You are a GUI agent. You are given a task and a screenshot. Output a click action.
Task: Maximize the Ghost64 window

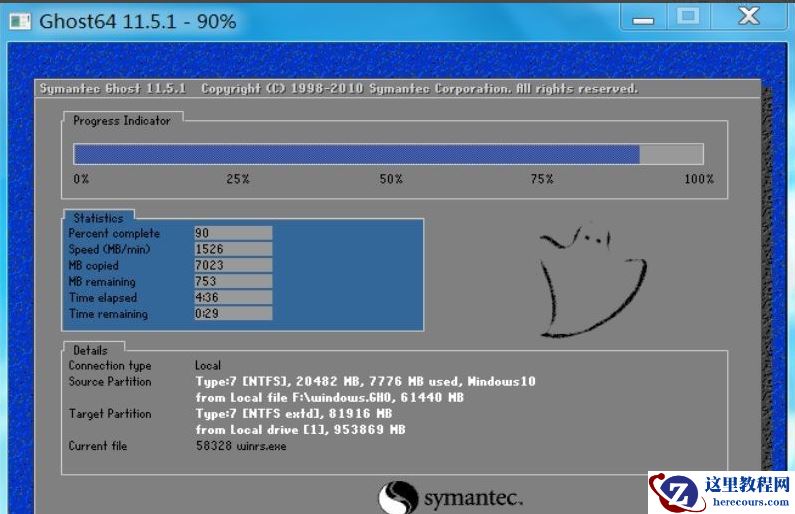tap(688, 17)
